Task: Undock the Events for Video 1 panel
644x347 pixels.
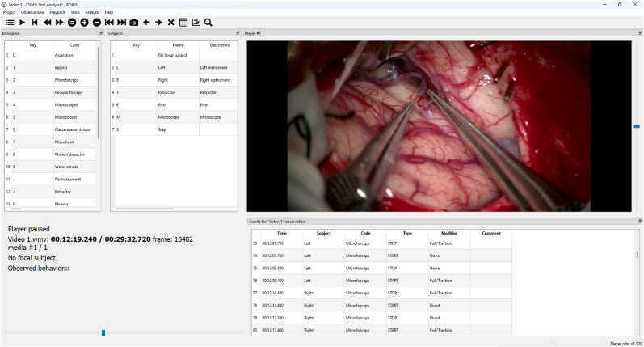Action: coord(639,221)
